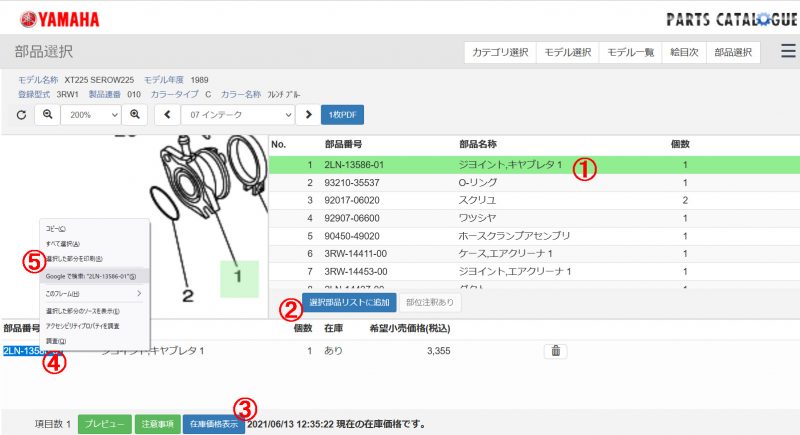Screen dimensions: 800x435
Task: Select row 1 ジョイント,キヤブレタ 1
Action: (534, 165)
